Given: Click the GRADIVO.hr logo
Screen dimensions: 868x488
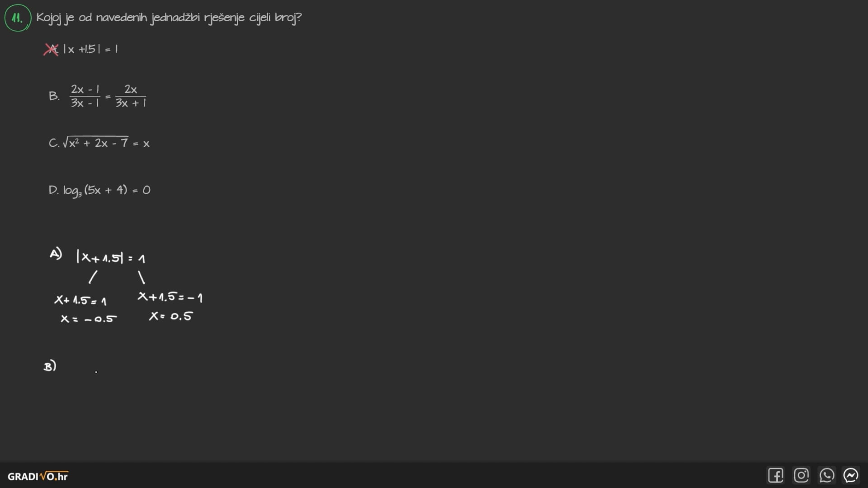Looking at the screenshot, I should click(x=38, y=476).
